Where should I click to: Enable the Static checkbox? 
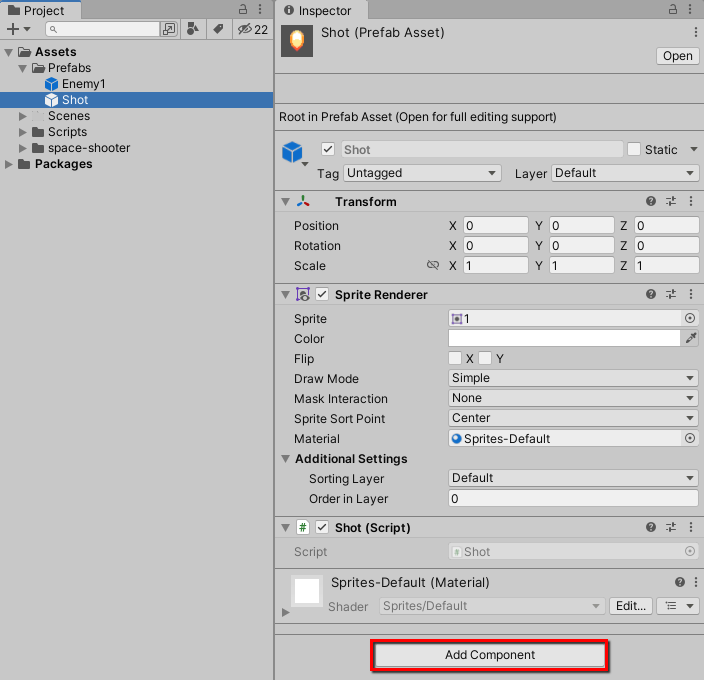pos(634,149)
